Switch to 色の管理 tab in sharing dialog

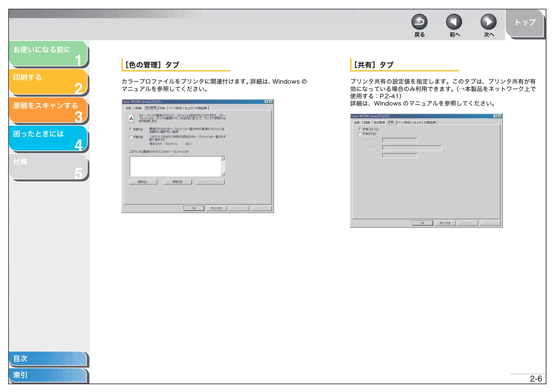pyautogui.click(x=379, y=122)
